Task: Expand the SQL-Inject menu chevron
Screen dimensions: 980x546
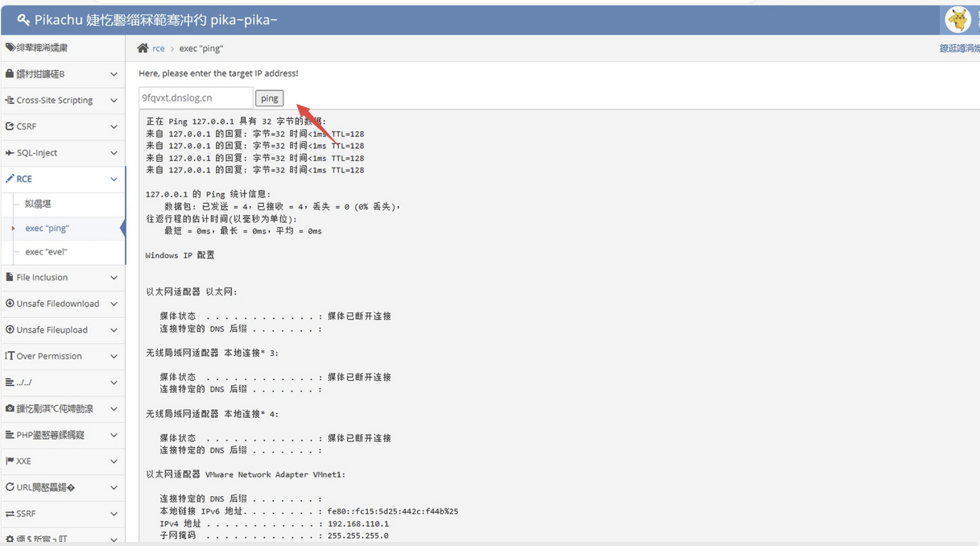Action: tap(114, 153)
